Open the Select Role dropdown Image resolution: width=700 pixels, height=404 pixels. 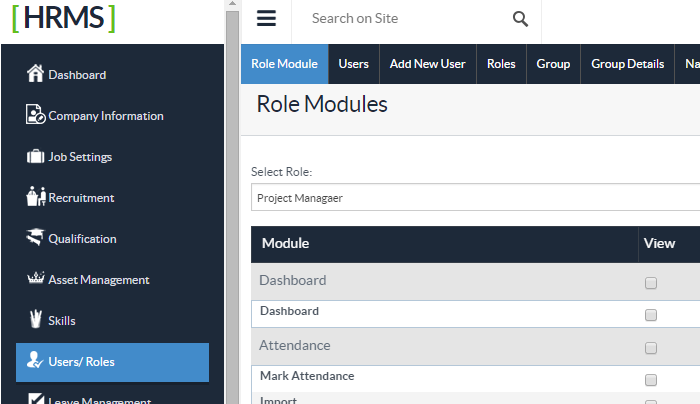point(475,197)
